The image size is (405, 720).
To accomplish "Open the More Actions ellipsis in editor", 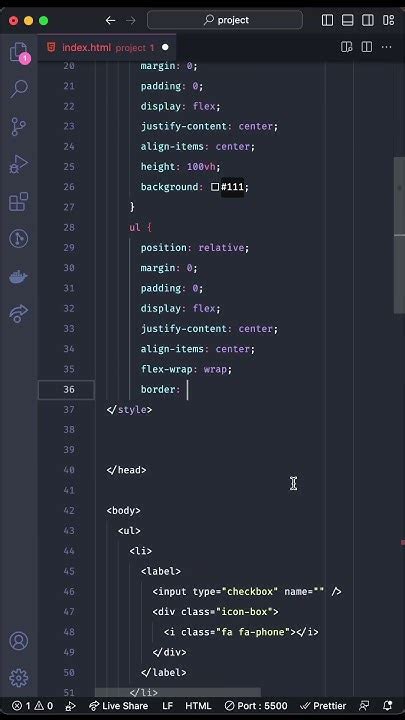I will tap(387, 47).
